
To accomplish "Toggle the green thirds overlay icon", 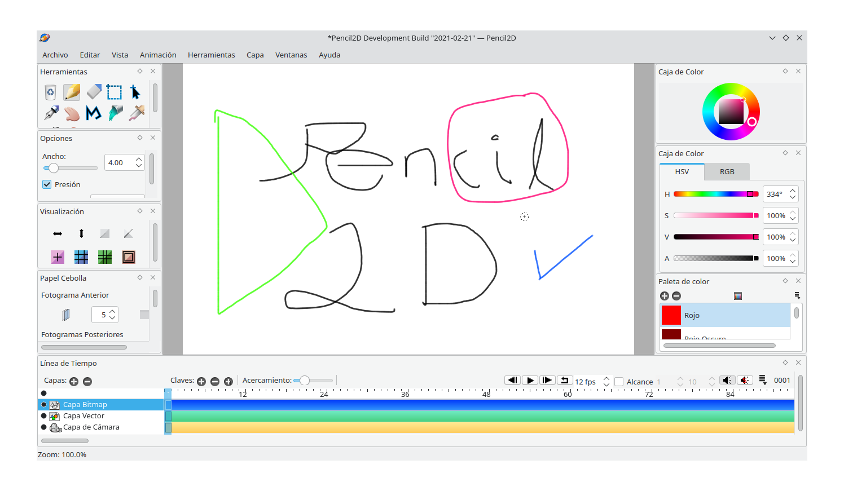I will tap(105, 257).
